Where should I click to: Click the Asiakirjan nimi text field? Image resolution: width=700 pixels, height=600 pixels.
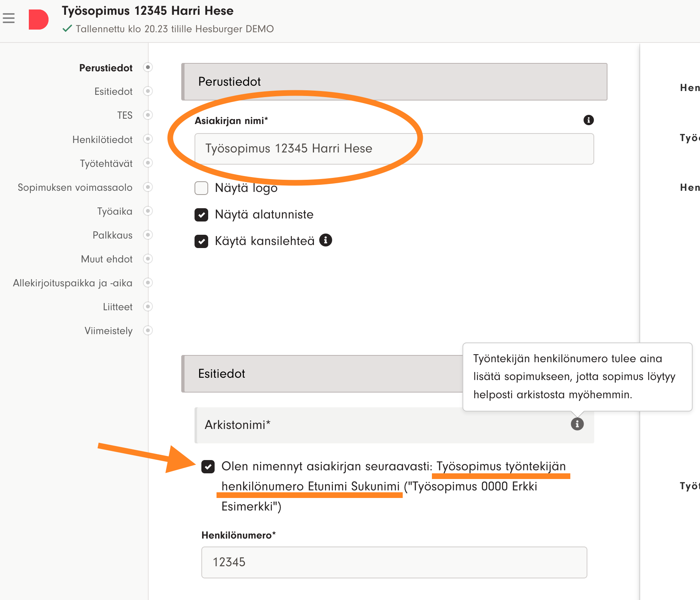394,149
